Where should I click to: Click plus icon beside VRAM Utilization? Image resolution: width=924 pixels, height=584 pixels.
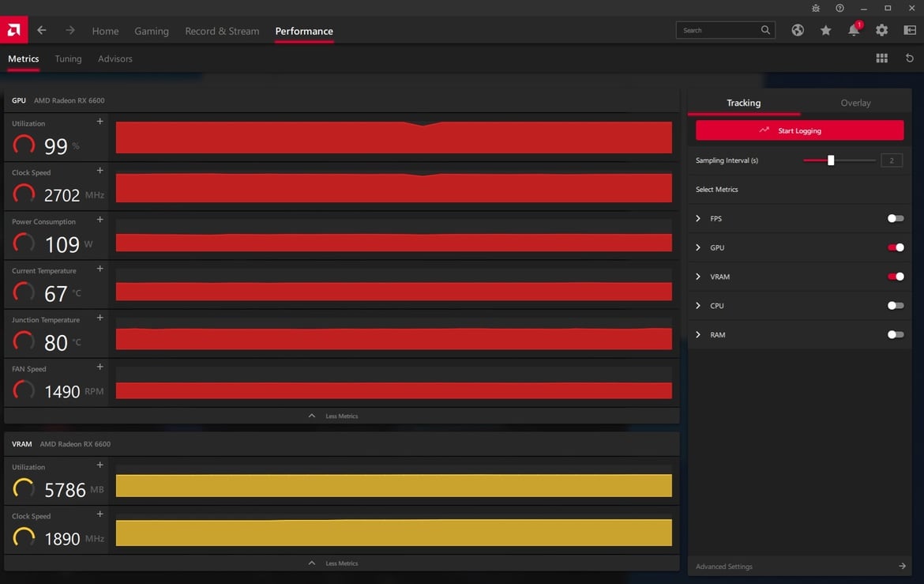(x=100, y=465)
